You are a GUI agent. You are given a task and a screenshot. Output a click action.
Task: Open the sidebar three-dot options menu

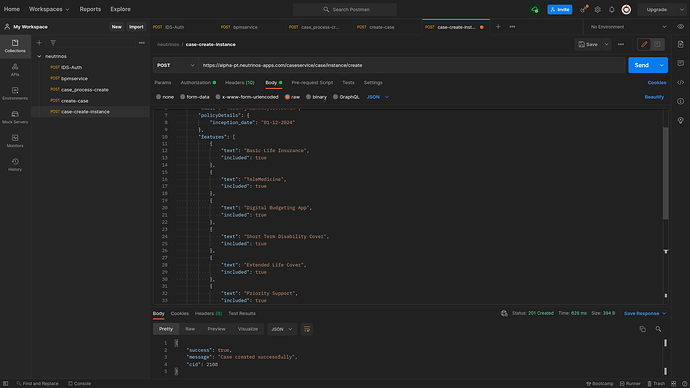[142, 43]
